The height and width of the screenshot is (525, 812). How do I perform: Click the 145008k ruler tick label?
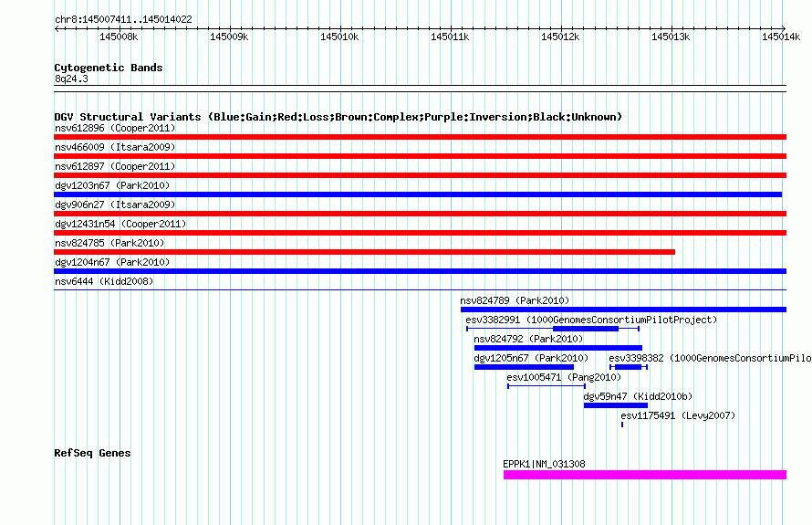click(119, 37)
